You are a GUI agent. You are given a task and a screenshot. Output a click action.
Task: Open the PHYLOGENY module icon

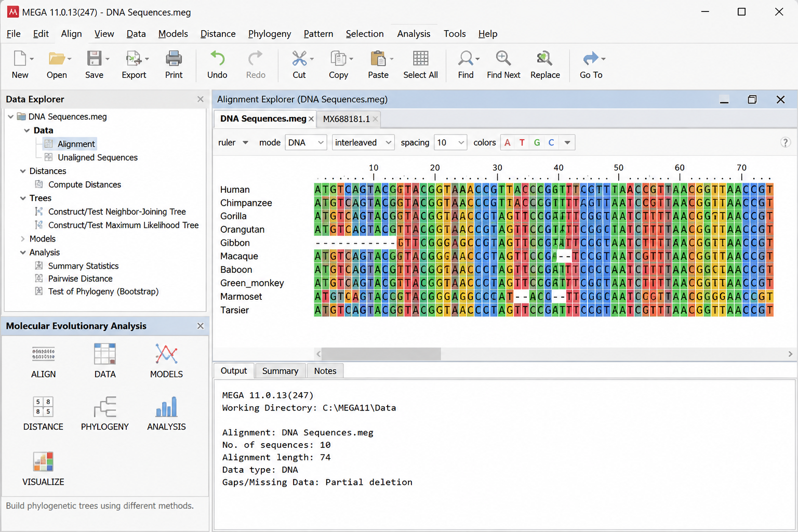tap(104, 407)
